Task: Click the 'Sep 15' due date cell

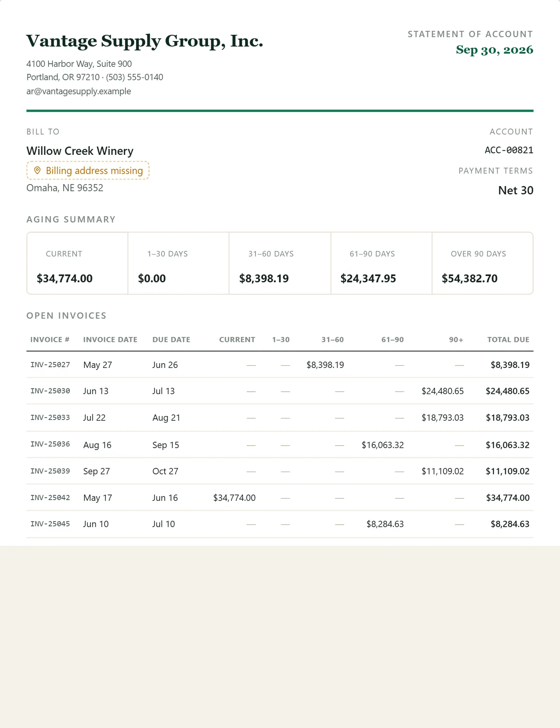Action: click(166, 445)
